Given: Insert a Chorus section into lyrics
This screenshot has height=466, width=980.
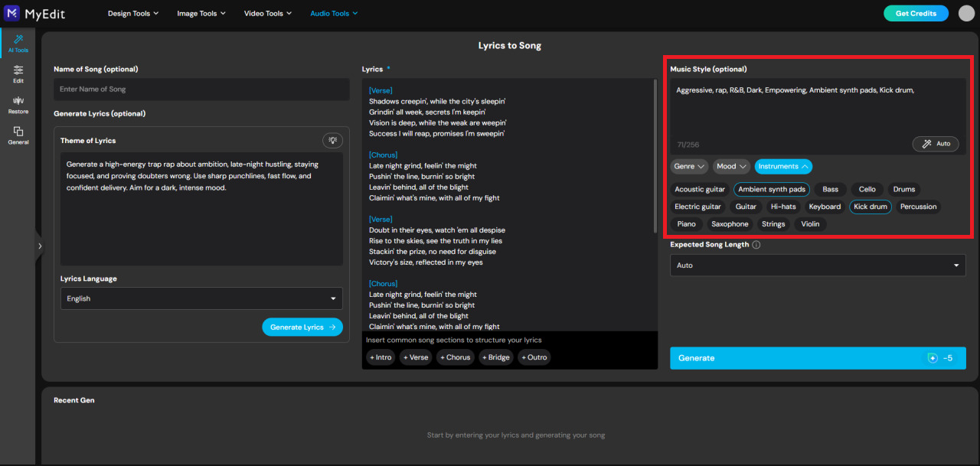Looking at the screenshot, I should (456, 357).
